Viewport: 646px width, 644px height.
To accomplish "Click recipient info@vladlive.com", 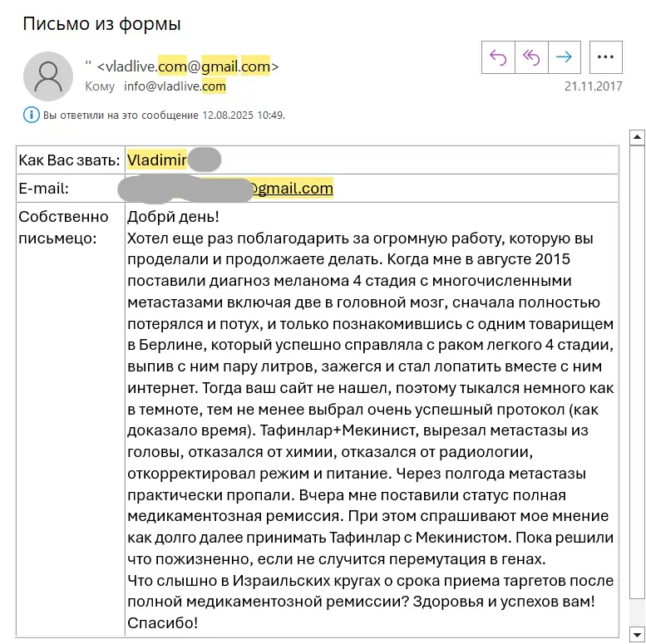I will [x=175, y=86].
